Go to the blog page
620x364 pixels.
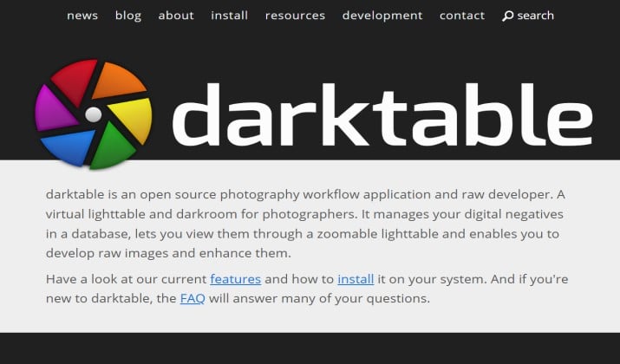[128, 16]
